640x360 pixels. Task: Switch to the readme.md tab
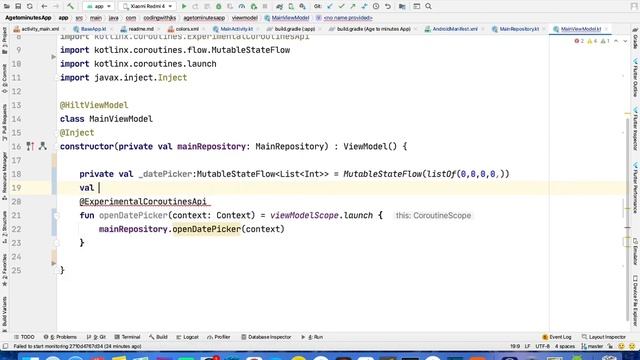pos(137,29)
